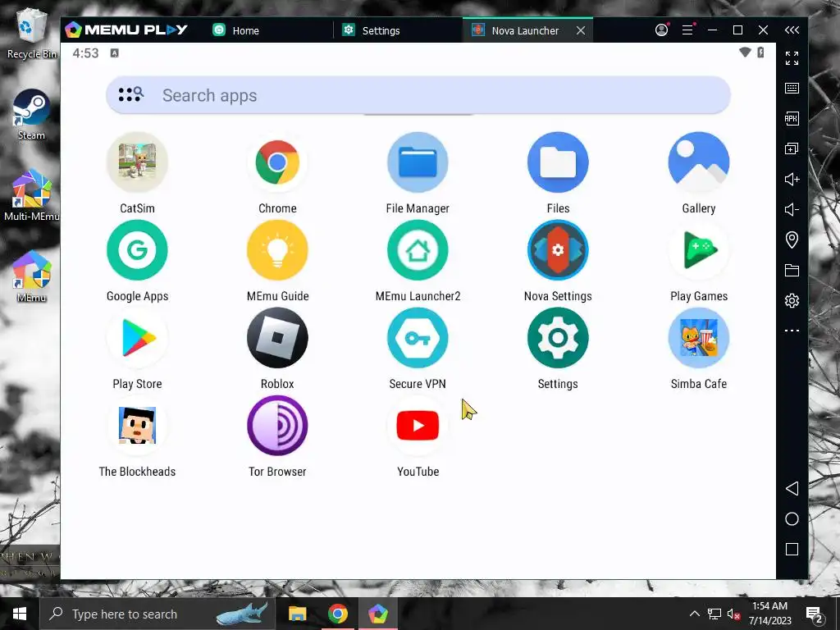Tap the Android home circle button

792,518
